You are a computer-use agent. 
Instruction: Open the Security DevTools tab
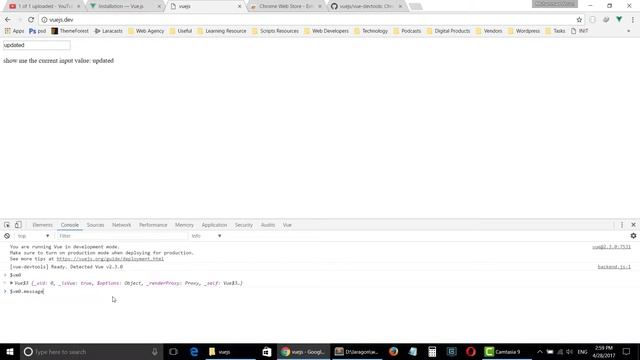click(244, 225)
